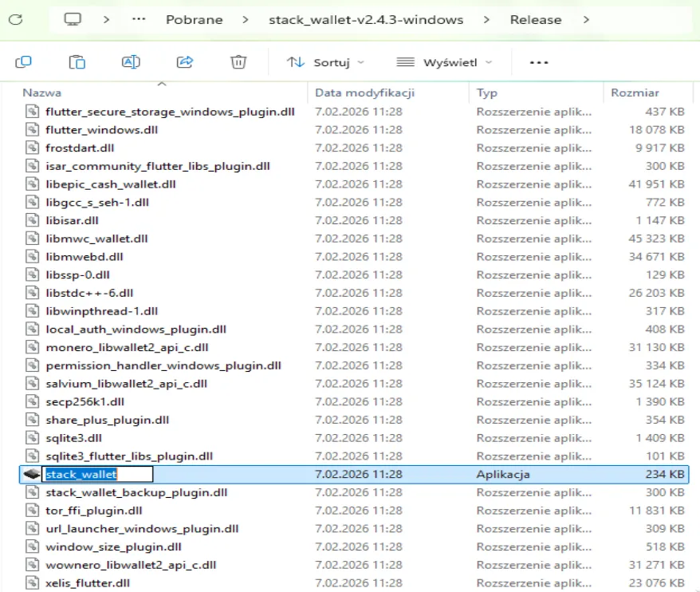Select isar_community_flutter_libs_plugin.dll file
This screenshot has width=700, height=592.
tap(158, 166)
